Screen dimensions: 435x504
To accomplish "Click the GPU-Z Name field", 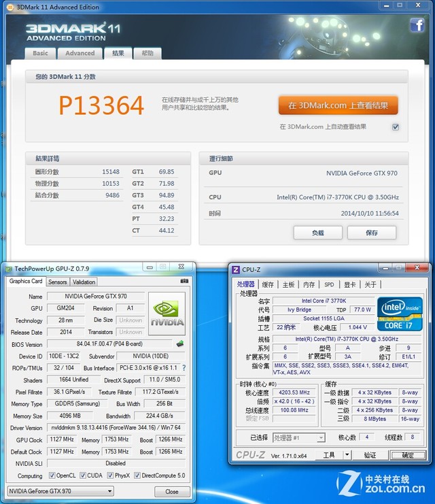I will 96,296.
